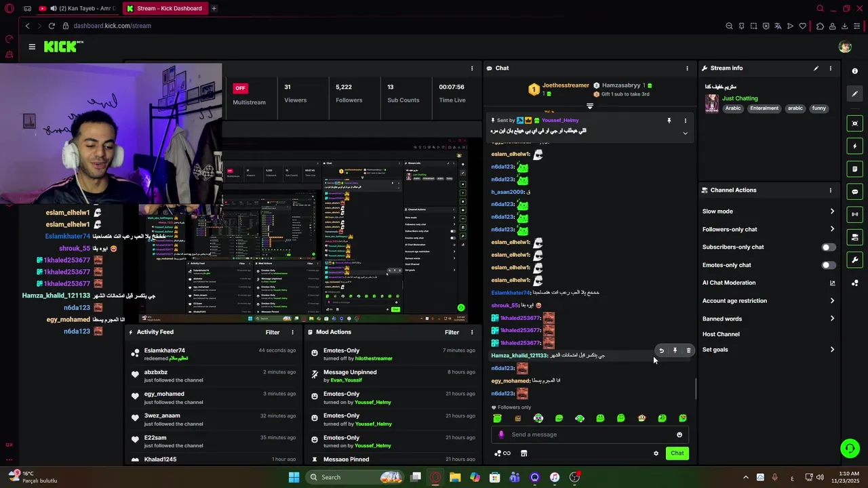868x488 pixels.
Task: Open Joethesstreamer in gift leaderboard
Action: pyautogui.click(x=566, y=85)
